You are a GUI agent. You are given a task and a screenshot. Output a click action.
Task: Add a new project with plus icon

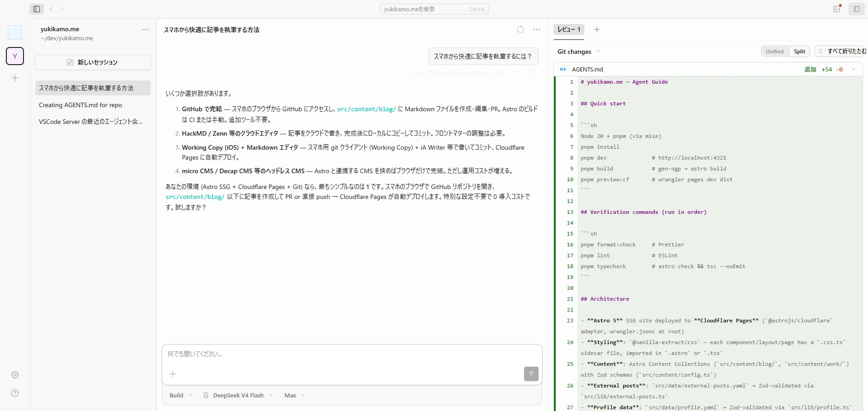(15, 78)
